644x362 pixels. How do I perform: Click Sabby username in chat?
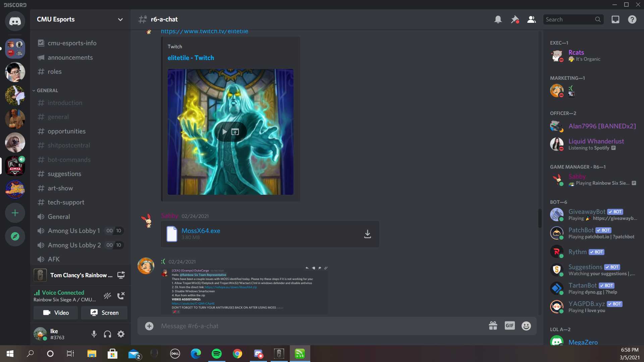(169, 216)
